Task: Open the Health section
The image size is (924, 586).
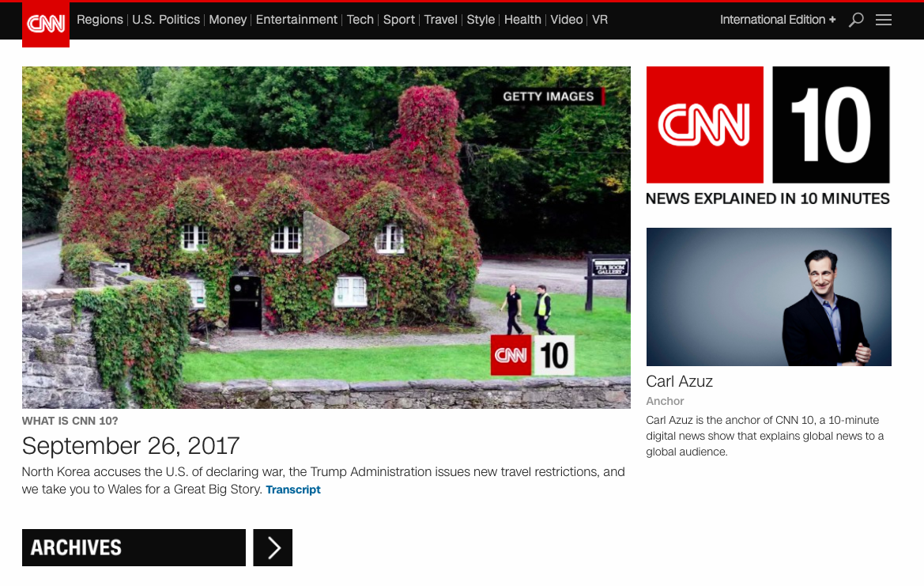Action: 522,20
